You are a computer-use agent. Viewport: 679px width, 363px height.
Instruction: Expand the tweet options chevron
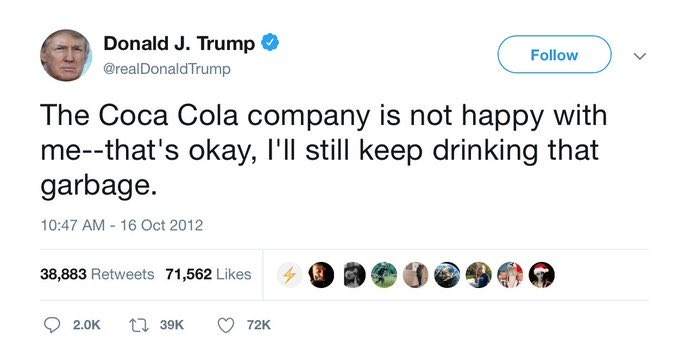tap(640, 56)
